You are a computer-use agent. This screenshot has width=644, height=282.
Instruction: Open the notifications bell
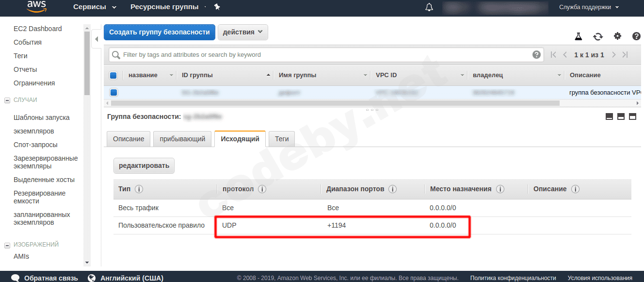pyautogui.click(x=429, y=7)
